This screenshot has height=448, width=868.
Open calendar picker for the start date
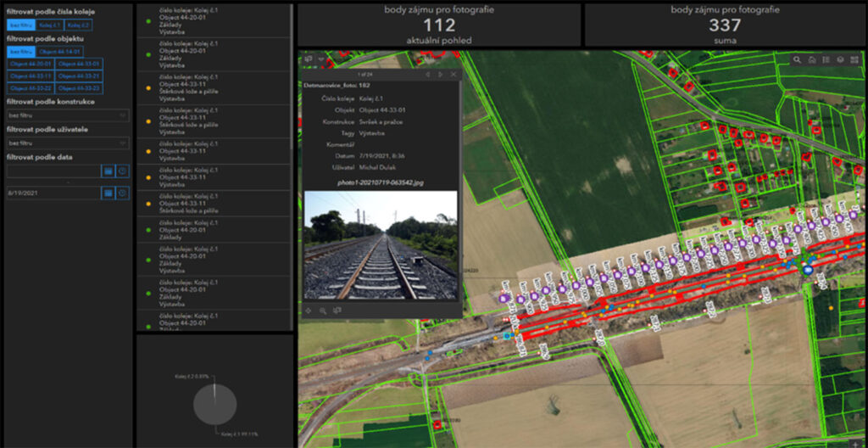tap(108, 171)
